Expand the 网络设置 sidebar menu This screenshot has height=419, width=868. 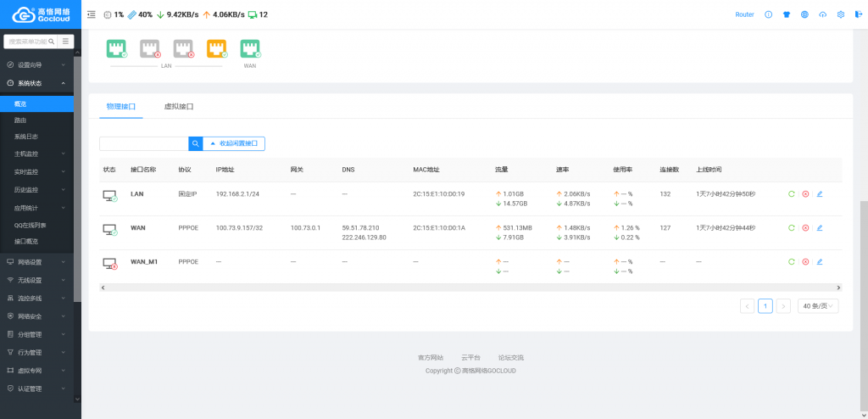36,262
